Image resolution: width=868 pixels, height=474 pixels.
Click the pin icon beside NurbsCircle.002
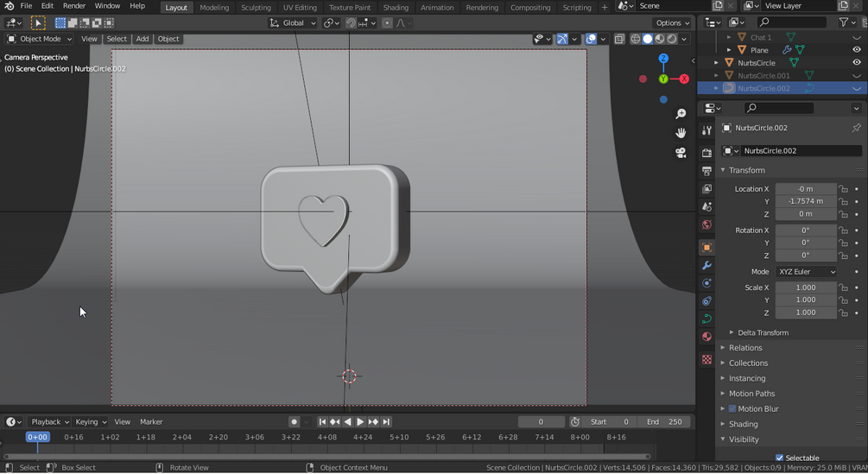coord(857,128)
